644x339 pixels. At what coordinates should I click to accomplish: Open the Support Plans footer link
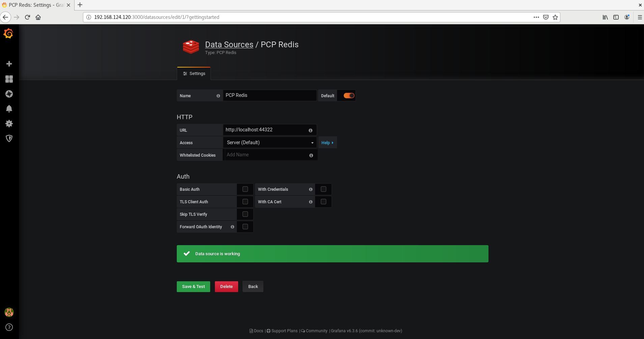(282, 331)
